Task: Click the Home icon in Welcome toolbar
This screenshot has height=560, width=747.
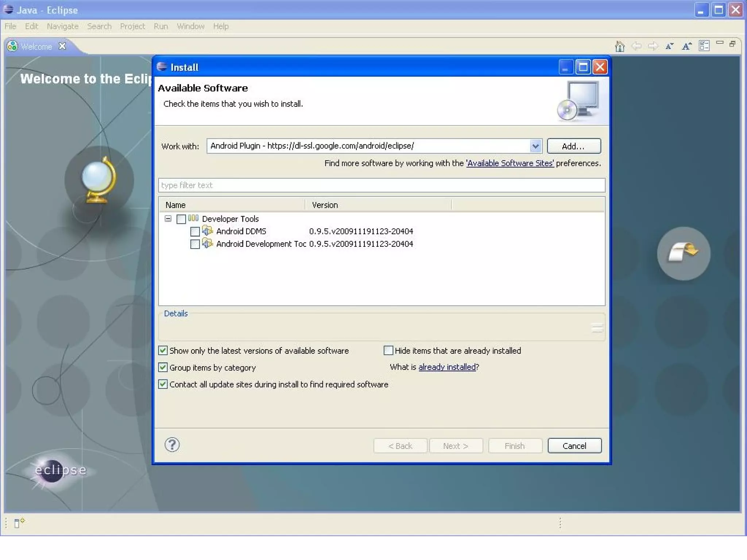Action: (x=619, y=46)
